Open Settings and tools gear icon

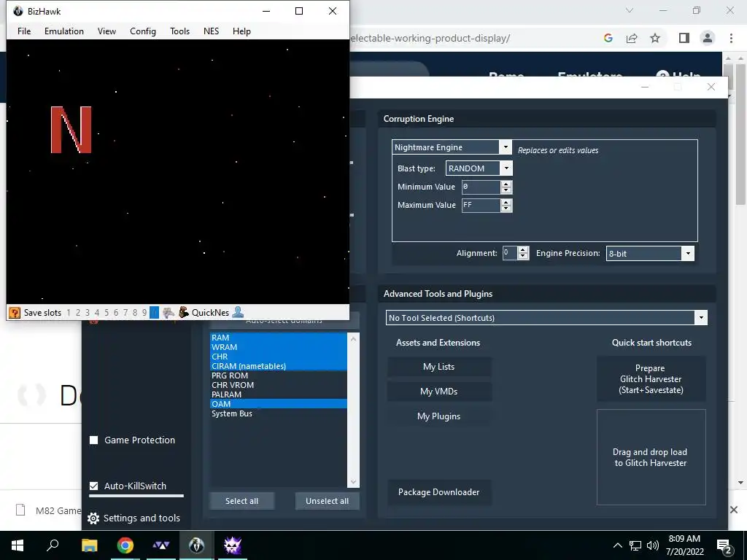pyautogui.click(x=93, y=518)
